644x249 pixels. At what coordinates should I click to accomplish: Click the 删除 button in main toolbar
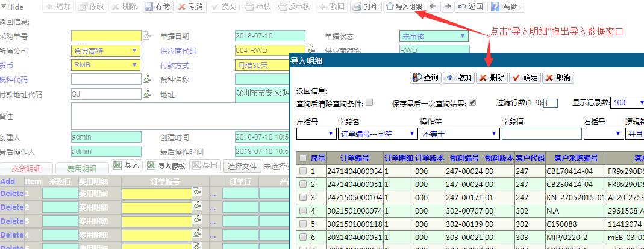pyautogui.click(x=125, y=7)
